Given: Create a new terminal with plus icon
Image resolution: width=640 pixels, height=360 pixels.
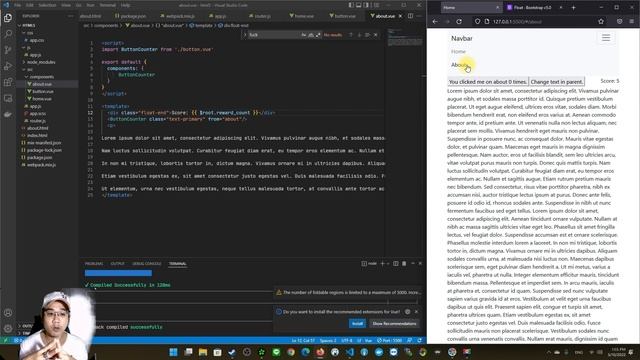Looking at the screenshot, I should (382, 264).
